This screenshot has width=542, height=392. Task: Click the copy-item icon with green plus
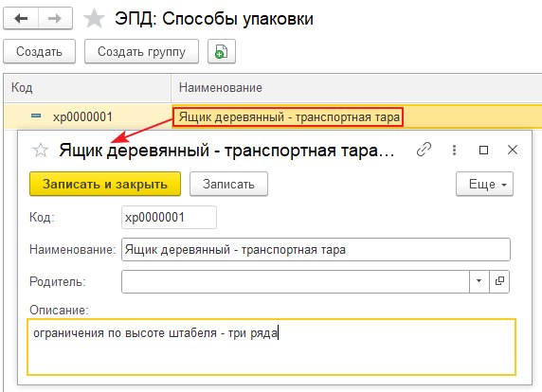tap(221, 51)
